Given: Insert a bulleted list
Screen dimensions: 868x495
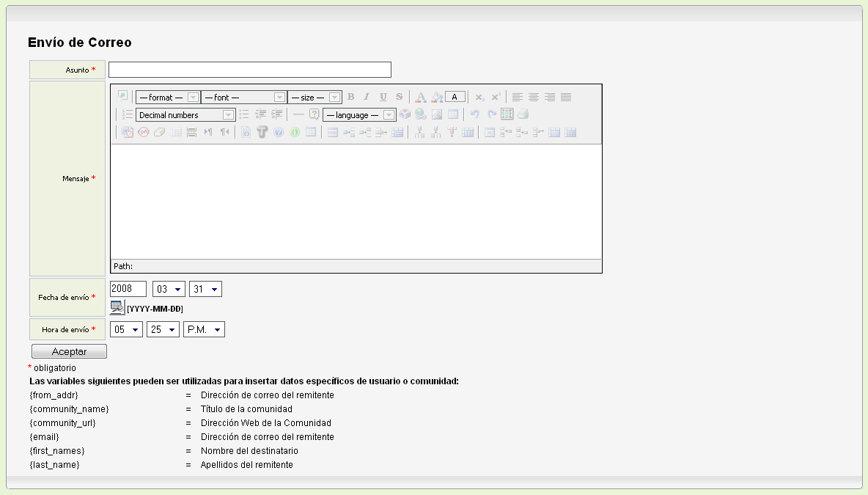Looking at the screenshot, I should click(x=243, y=114).
